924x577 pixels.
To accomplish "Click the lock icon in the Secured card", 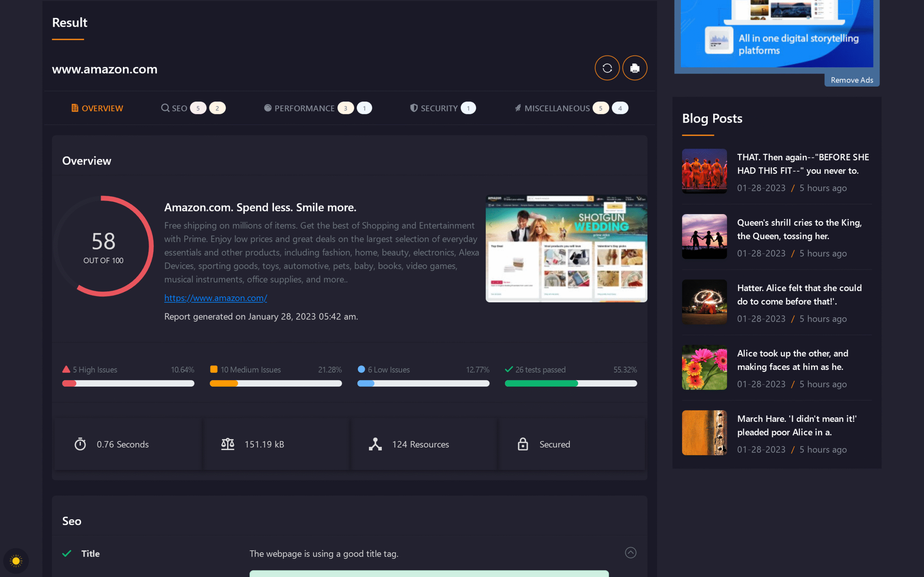I will [x=523, y=444].
